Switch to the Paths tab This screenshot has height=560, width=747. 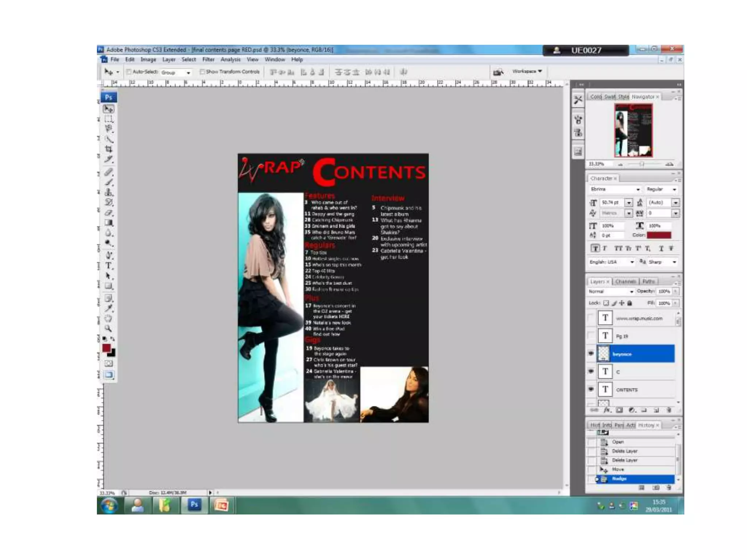click(x=649, y=281)
